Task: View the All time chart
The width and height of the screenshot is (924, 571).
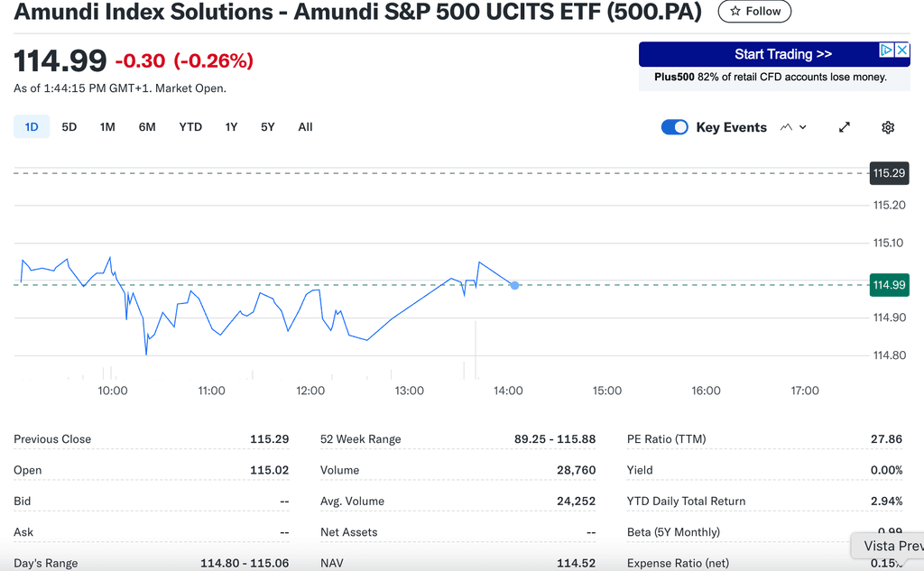Action: point(305,127)
